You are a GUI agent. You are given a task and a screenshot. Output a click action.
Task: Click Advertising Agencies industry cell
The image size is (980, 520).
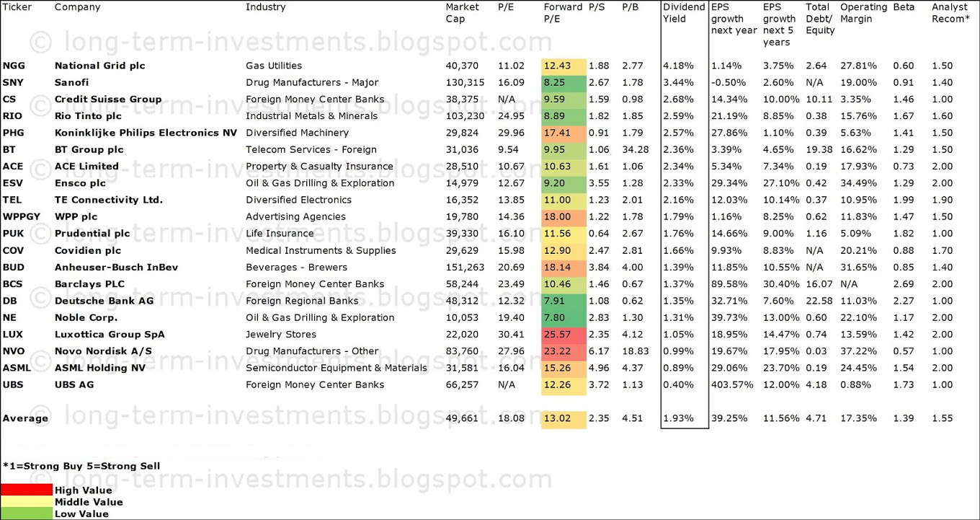295,216
